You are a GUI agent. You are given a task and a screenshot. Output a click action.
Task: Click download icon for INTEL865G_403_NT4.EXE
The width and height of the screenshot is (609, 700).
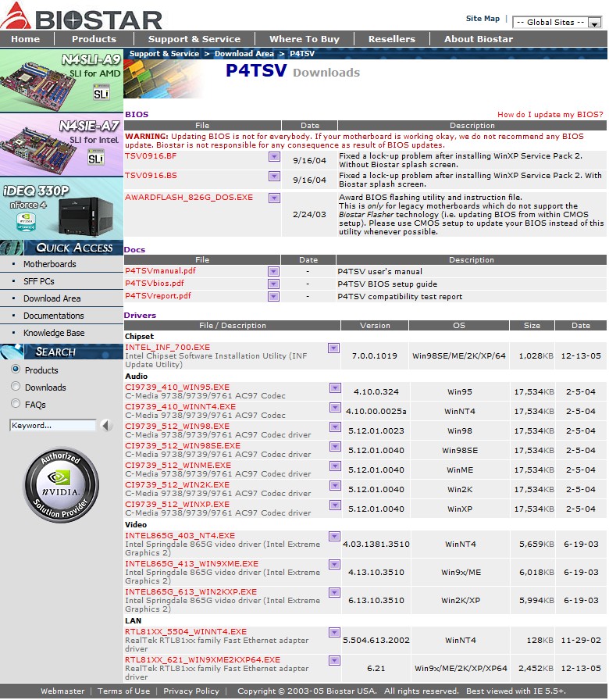[x=334, y=536]
